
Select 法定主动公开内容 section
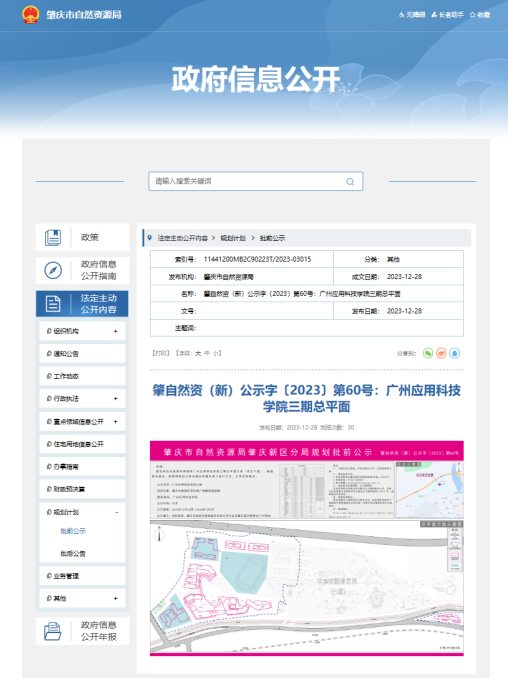[82, 304]
